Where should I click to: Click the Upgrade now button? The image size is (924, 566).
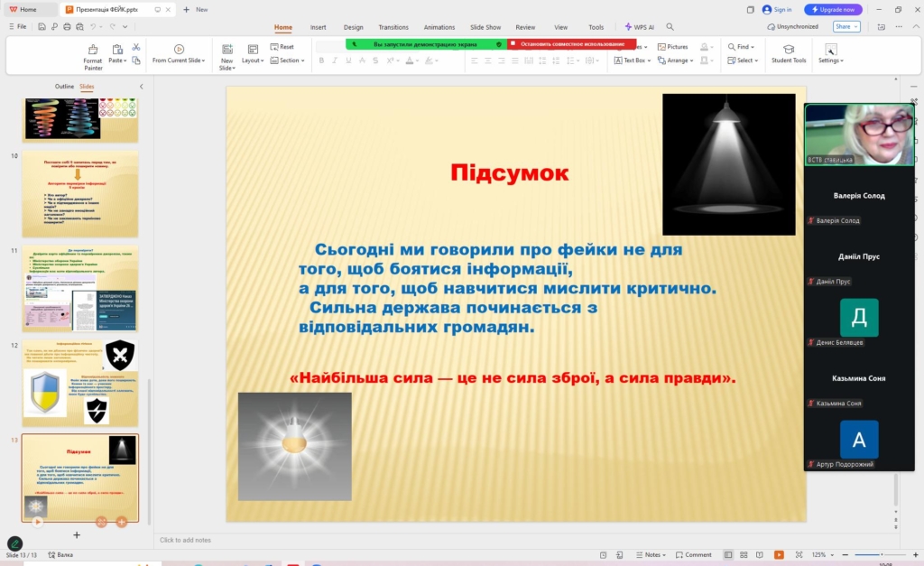click(833, 9)
